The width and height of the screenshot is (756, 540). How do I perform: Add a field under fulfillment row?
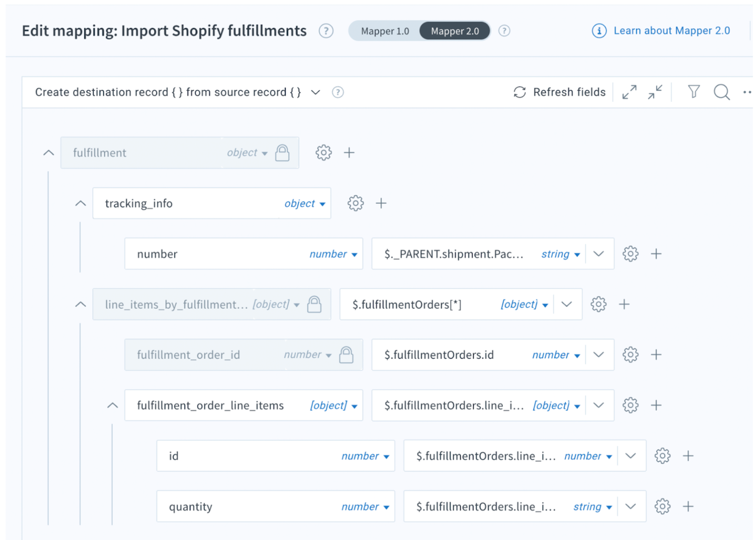[x=349, y=153]
